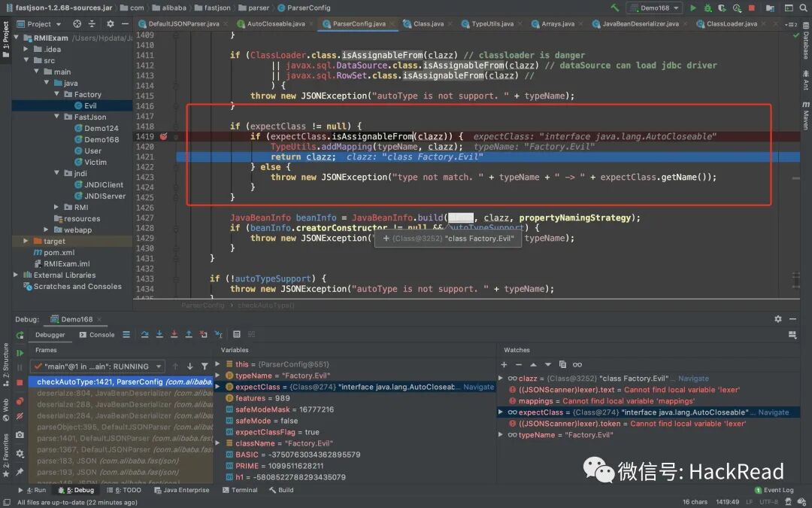Expand expectClass variable in Variables panel

point(218,388)
